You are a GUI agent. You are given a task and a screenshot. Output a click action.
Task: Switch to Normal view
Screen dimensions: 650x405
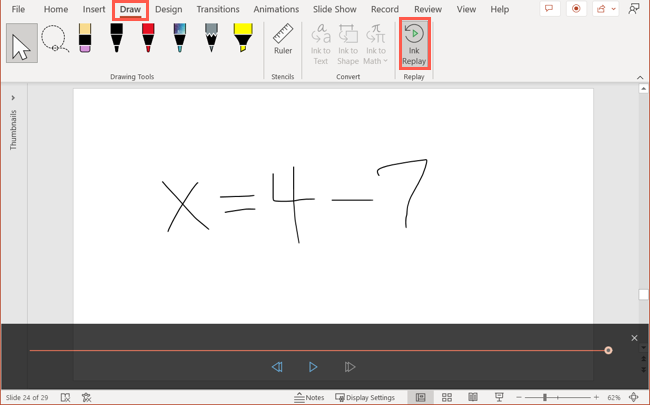click(x=420, y=398)
